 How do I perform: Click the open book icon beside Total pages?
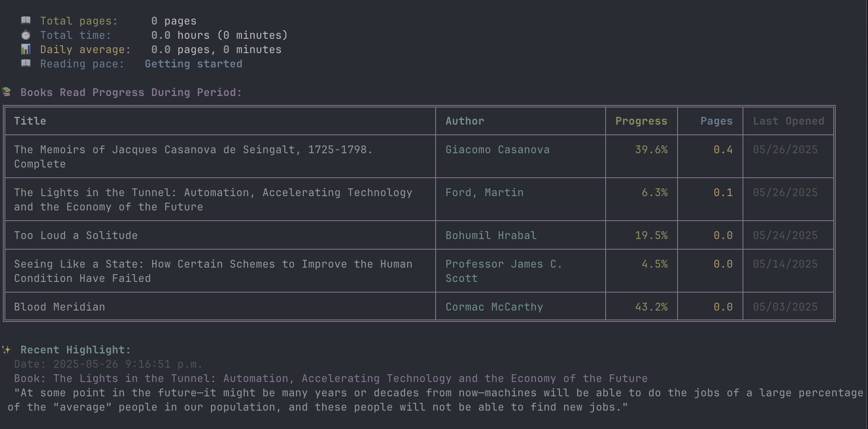click(26, 20)
